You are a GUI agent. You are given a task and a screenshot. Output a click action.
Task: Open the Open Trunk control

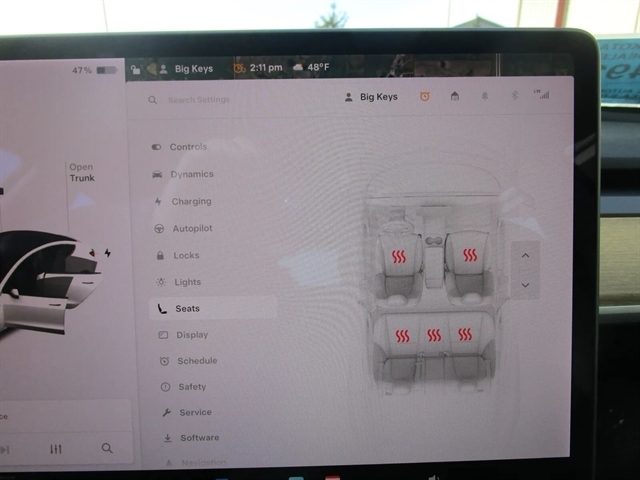tap(82, 173)
